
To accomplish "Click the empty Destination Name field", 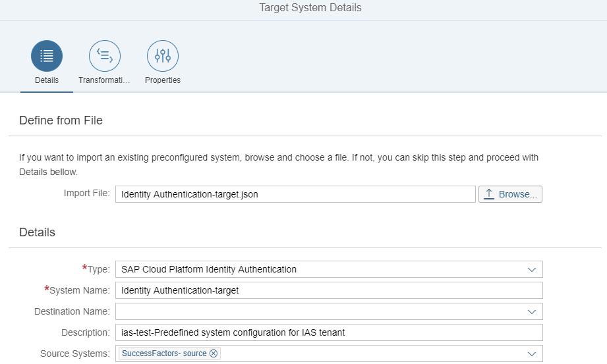I will (320, 312).
